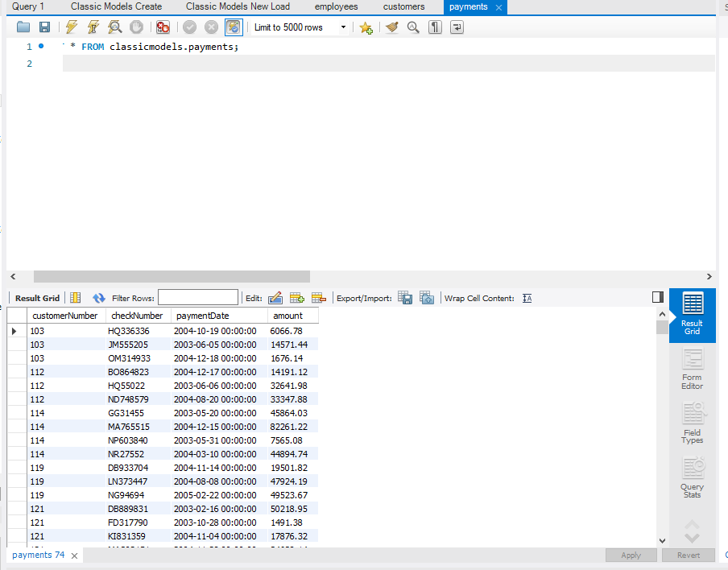Save the script with floppy disk icon

coord(44,27)
